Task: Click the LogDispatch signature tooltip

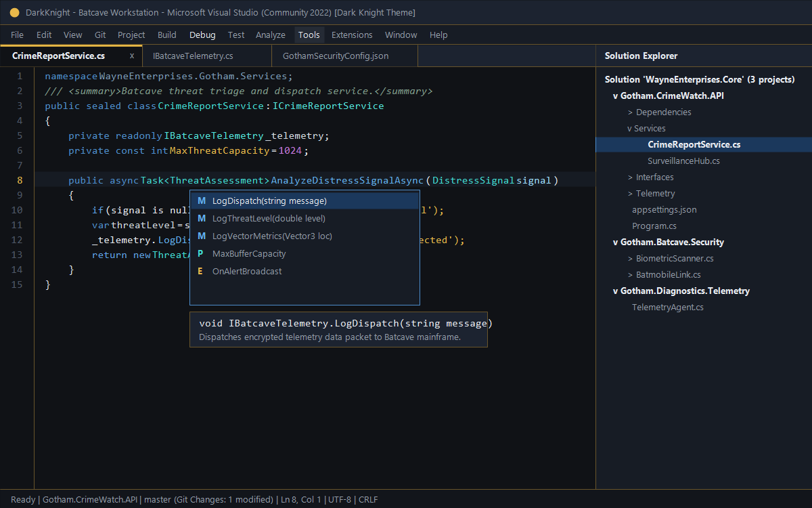Action: [338, 330]
